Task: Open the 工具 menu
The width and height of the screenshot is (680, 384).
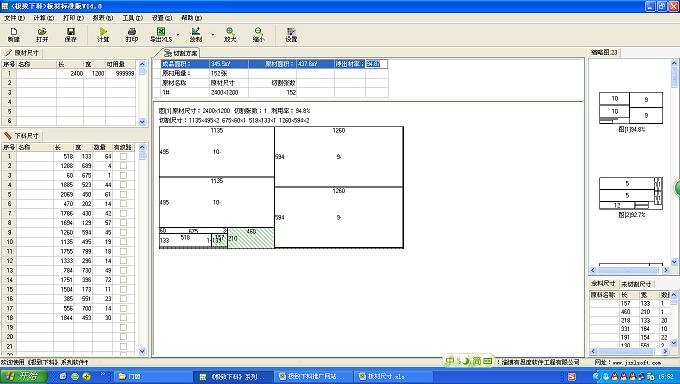Action: [x=132, y=18]
